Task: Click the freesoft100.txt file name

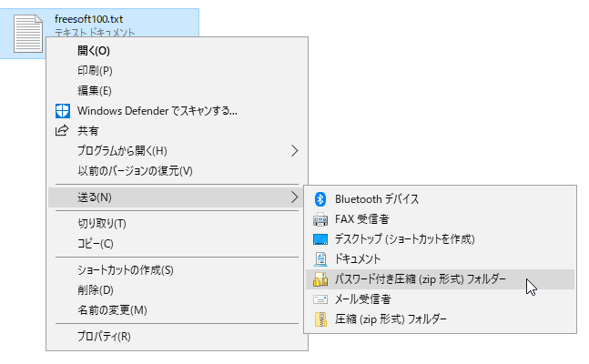Action: point(88,19)
